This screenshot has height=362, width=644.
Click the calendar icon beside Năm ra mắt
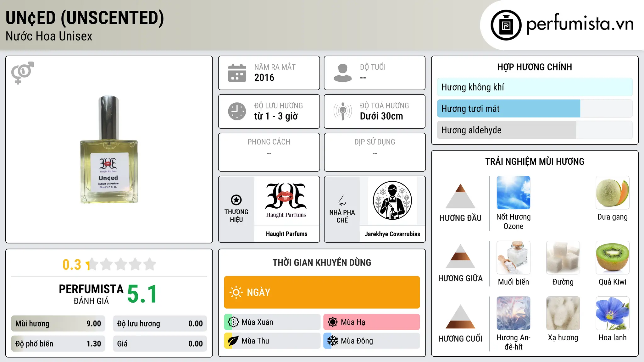click(x=237, y=73)
